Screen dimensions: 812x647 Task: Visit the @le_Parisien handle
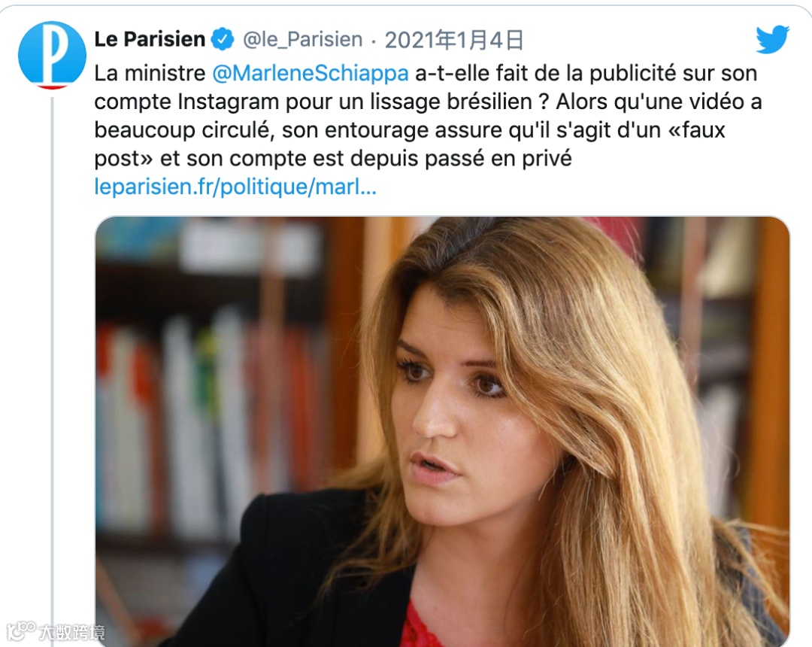(x=302, y=40)
